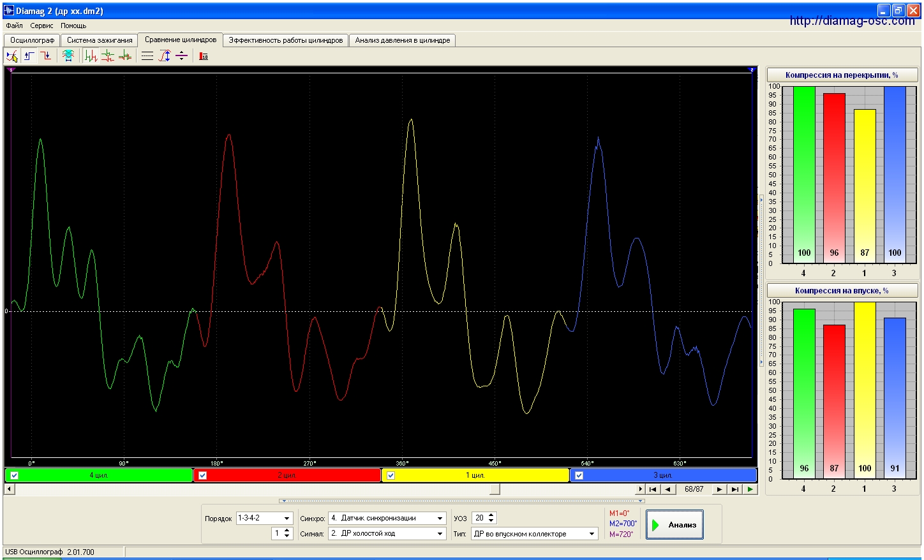924x560 pixels.
Task: Uncheck the 2 цил. checkbox
Action: [203, 475]
